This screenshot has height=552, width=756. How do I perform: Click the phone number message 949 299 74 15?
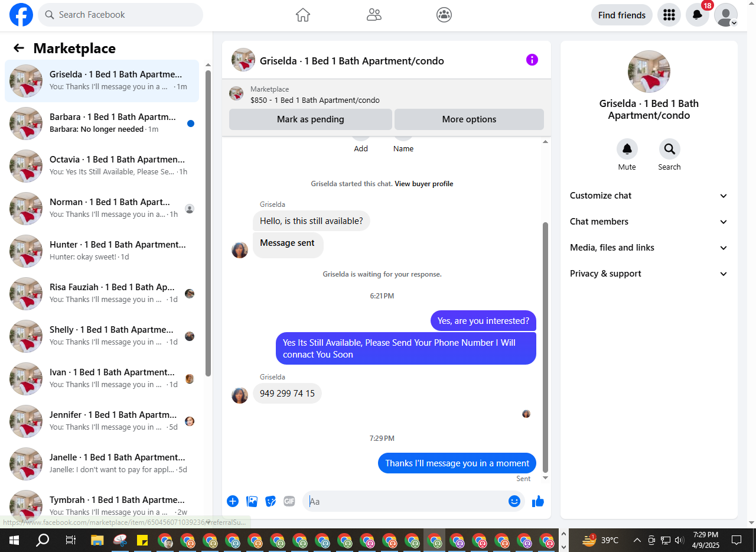[287, 394]
